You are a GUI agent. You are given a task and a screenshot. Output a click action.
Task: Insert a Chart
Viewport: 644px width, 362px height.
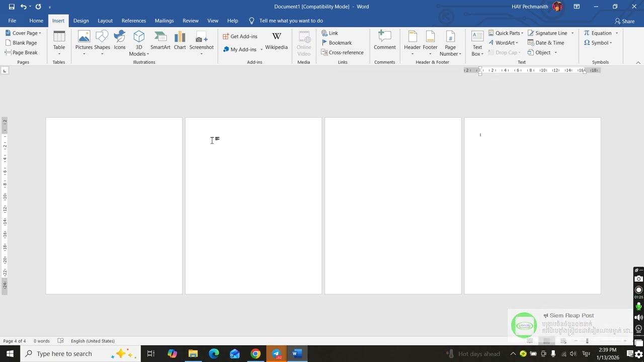coord(180,41)
